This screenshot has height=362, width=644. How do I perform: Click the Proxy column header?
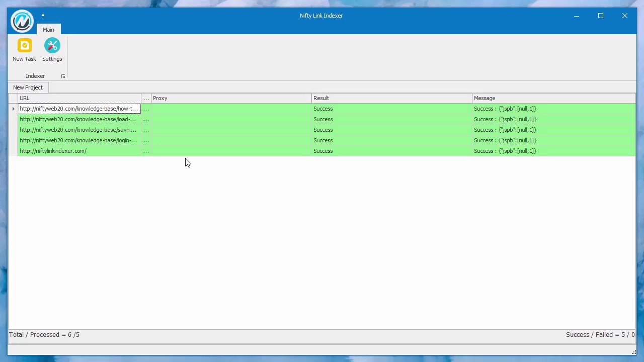[x=231, y=98]
